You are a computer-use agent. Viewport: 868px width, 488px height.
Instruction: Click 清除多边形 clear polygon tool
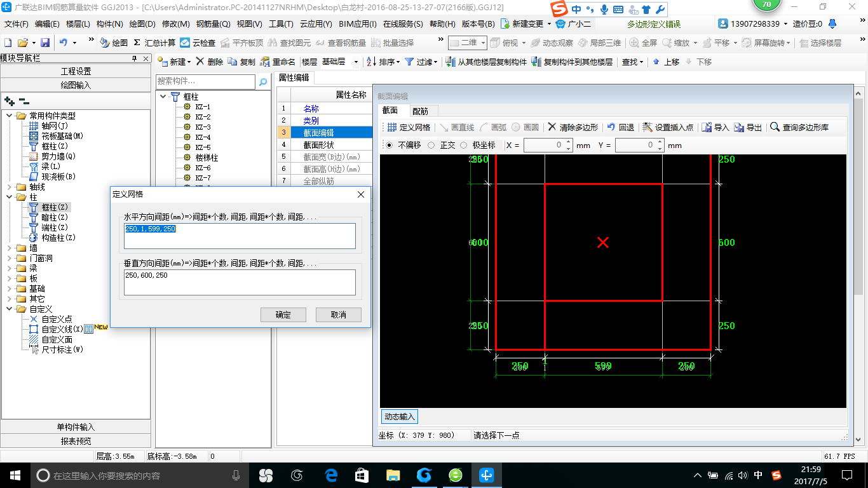point(573,127)
